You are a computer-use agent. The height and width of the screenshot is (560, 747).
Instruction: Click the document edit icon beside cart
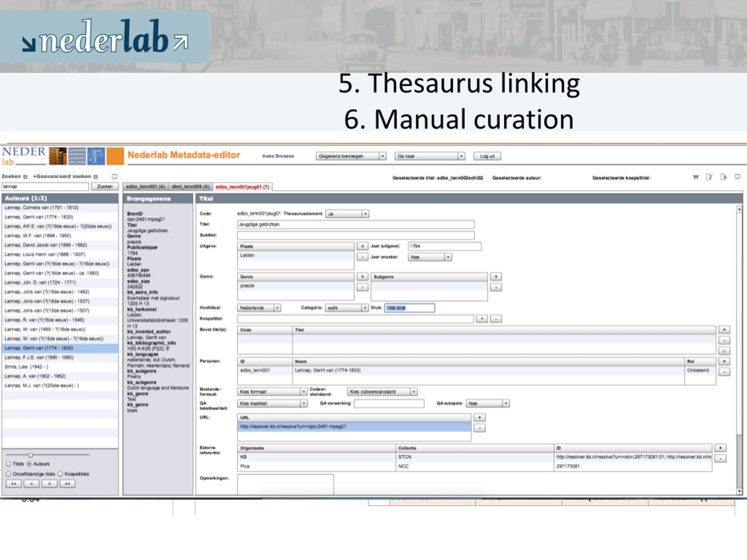click(709, 177)
